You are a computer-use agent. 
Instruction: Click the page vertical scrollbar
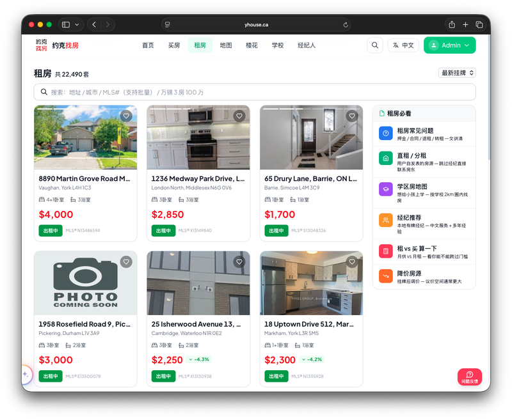tap(489, 98)
